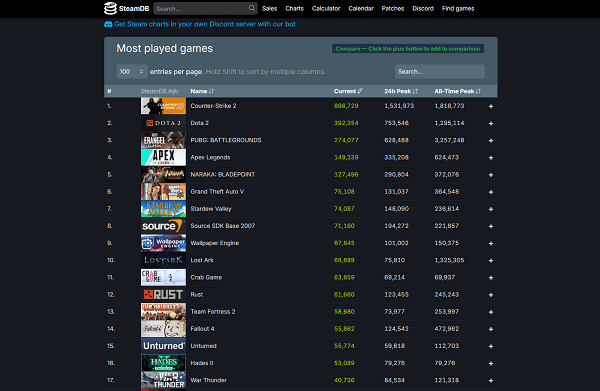
Task: Open the Team Fortress 2 name link
Action: pyautogui.click(x=213, y=311)
